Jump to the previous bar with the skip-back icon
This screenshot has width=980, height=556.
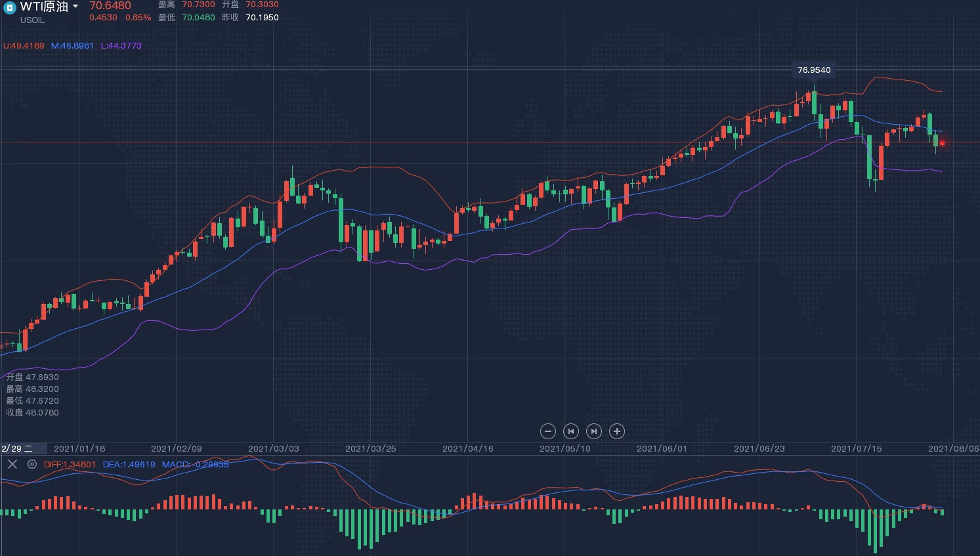click(571, 431)
